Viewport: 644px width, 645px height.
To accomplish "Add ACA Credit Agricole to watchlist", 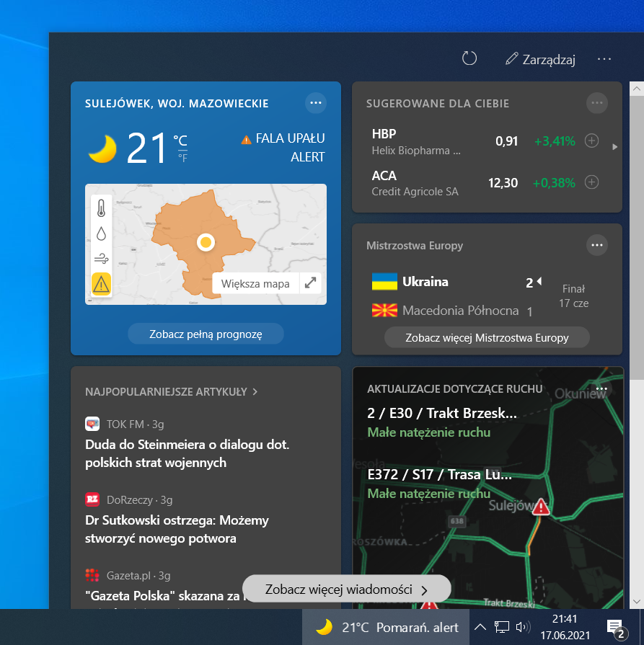I will 591,182.
